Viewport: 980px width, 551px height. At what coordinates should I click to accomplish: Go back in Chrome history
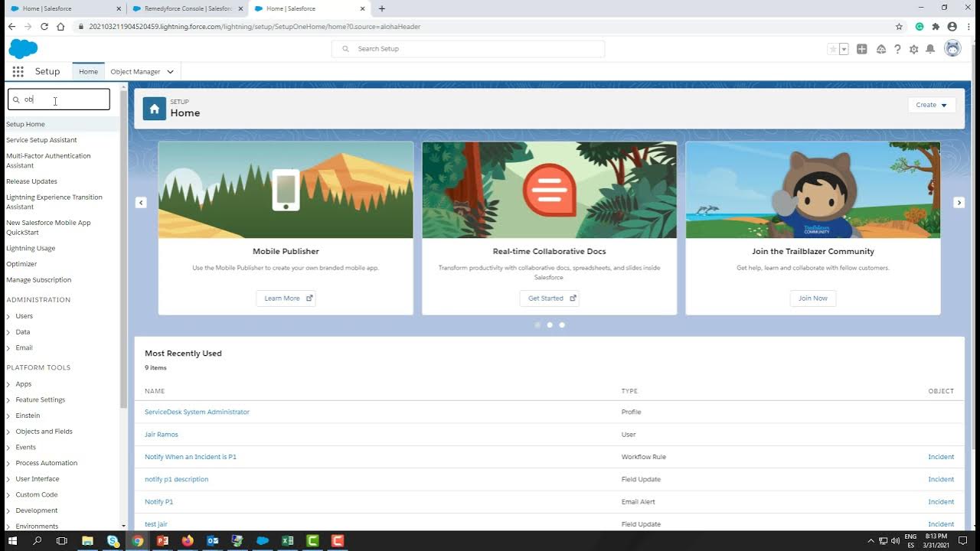[x=11, y=26]
